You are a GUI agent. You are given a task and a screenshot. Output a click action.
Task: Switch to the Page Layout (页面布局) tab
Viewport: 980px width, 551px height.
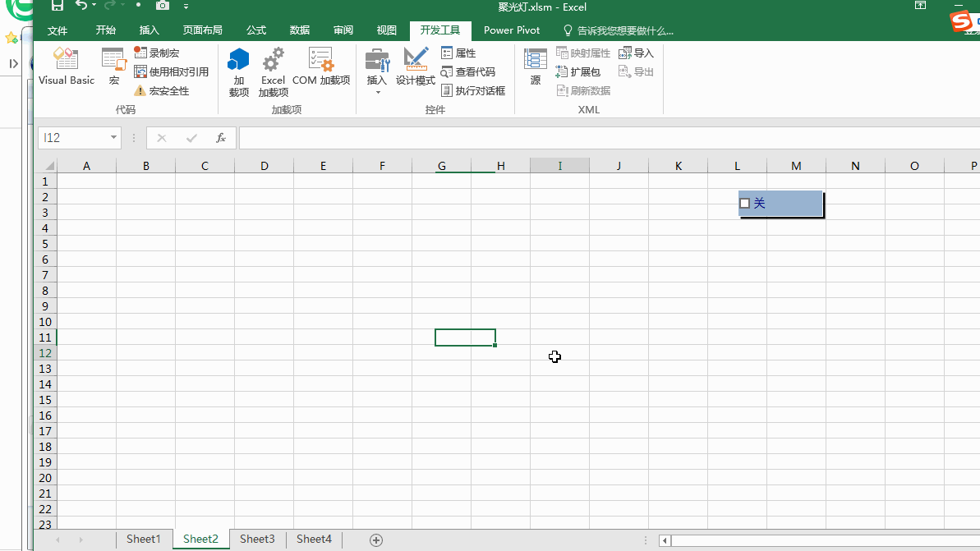203,30
